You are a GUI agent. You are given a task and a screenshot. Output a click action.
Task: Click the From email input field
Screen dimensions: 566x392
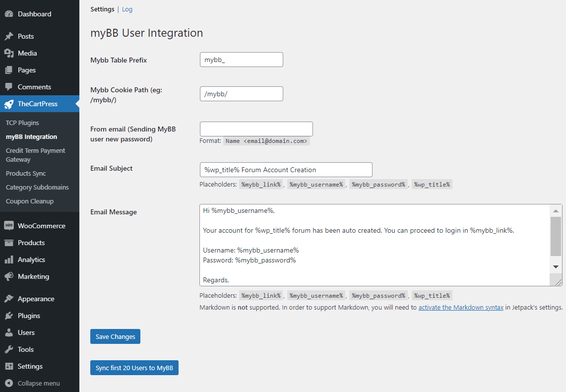tap(256, 129)
